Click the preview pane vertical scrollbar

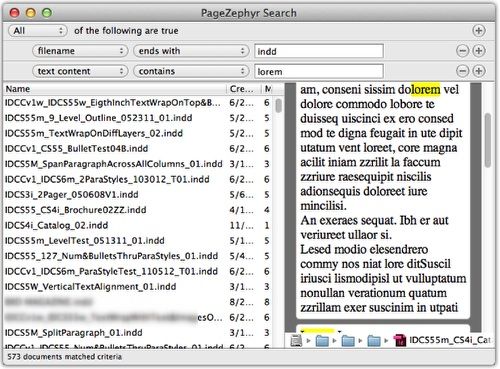tap(488, 140)
